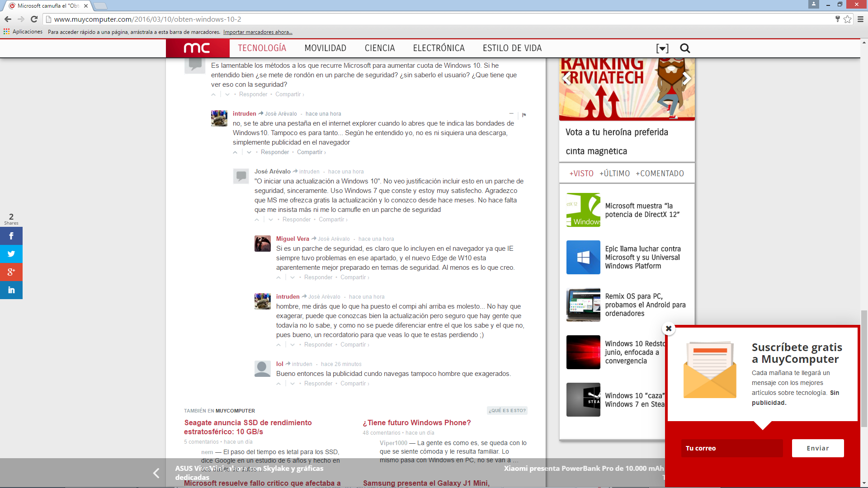
Task: Expand Compartir on intruden's 'hombre' comment
Action: point(355,345)
